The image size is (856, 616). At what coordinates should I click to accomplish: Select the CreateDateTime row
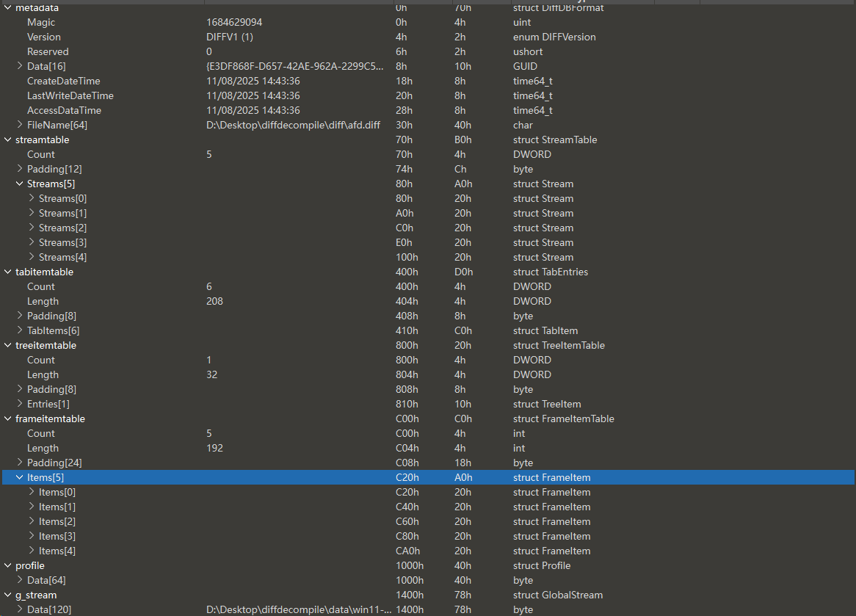coord(63,81)
